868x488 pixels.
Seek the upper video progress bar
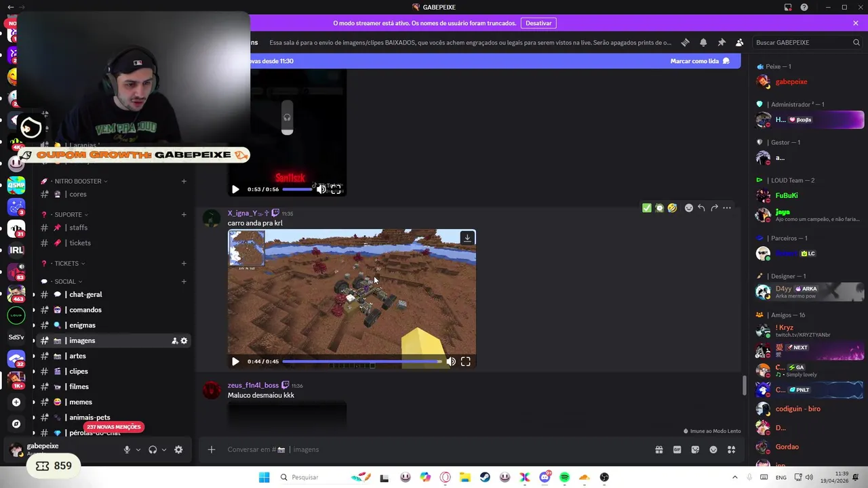297,190
